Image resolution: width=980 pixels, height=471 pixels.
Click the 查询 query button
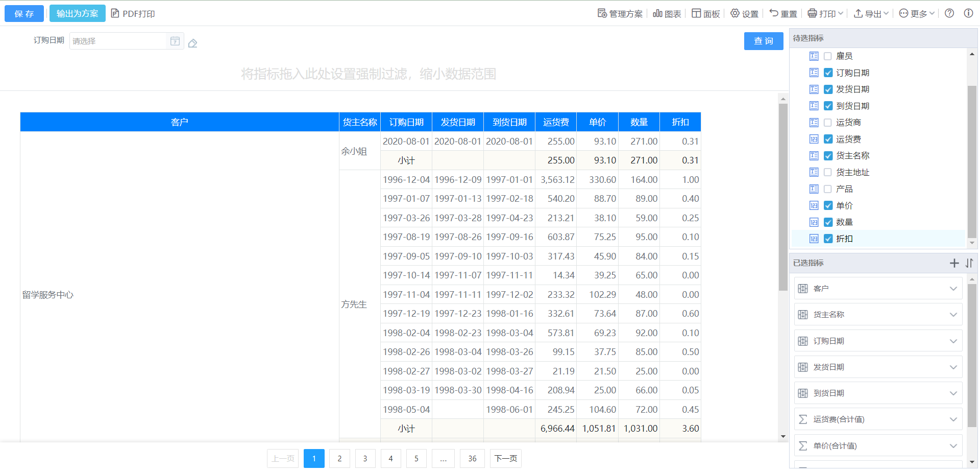coord(763,41)
